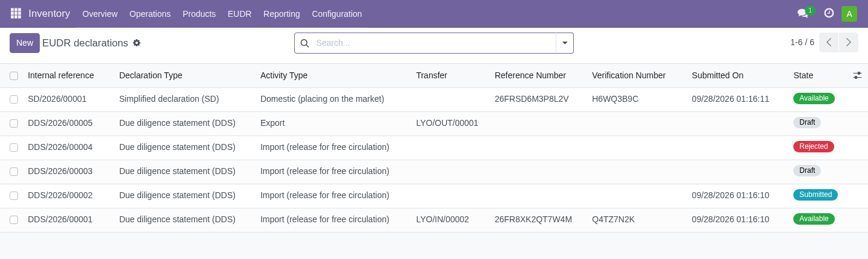Open the messages conversation icon
Screen dimensions: 868x259
pyautogui.click(x=803, y=13)
